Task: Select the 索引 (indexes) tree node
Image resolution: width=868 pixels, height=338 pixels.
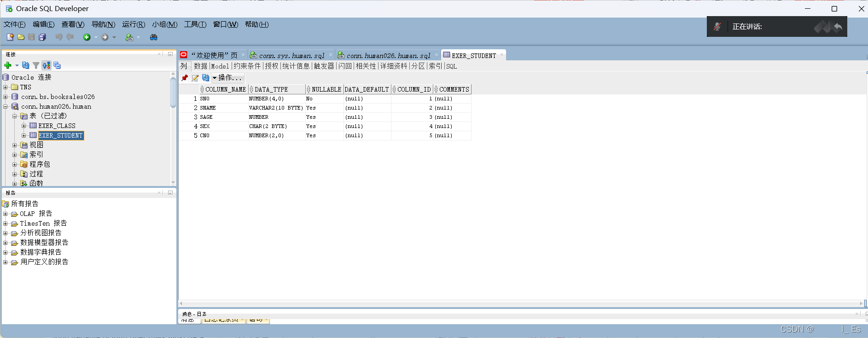Action: pyautogui.click(x=36, y=155)
